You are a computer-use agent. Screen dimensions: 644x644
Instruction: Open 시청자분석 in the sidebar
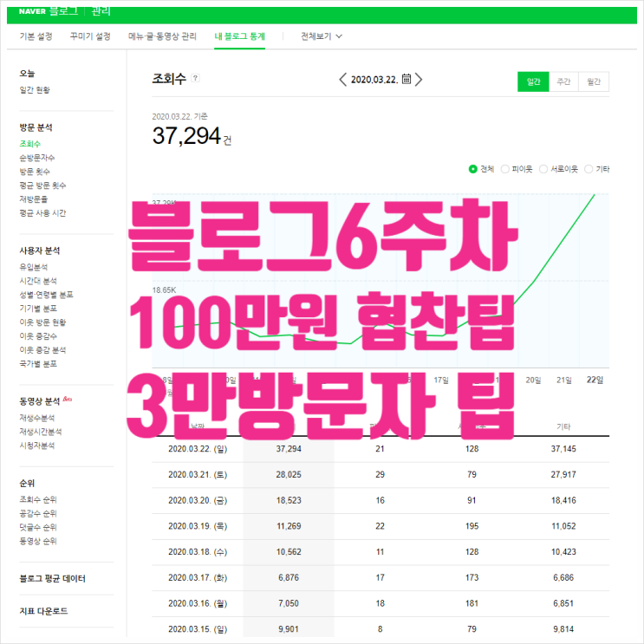coord(37,446)
